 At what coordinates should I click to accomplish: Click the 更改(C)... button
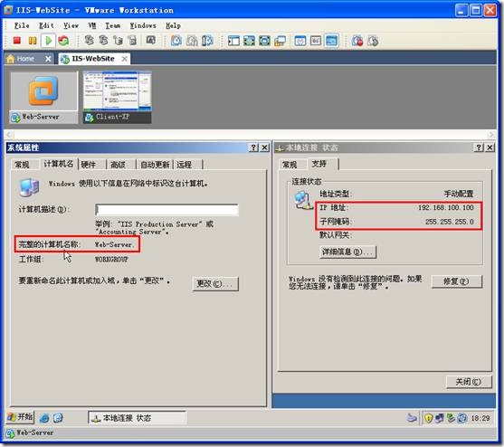click(215, 284)
